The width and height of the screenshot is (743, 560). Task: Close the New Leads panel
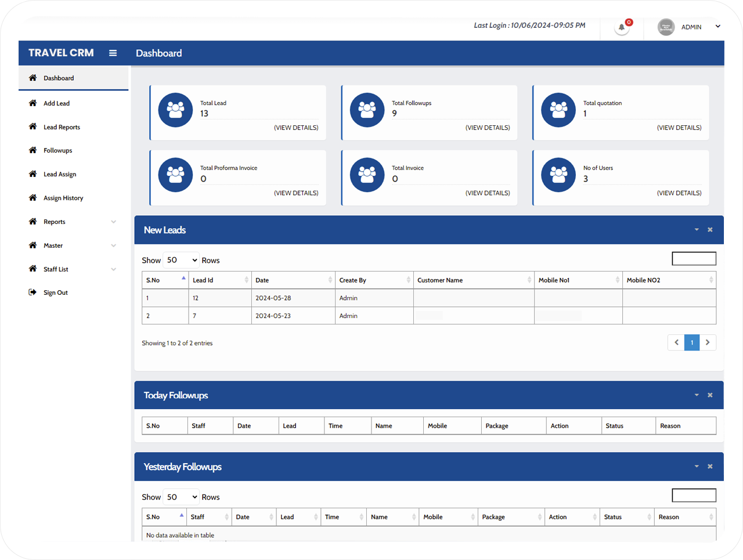click(x=710, y=230)
